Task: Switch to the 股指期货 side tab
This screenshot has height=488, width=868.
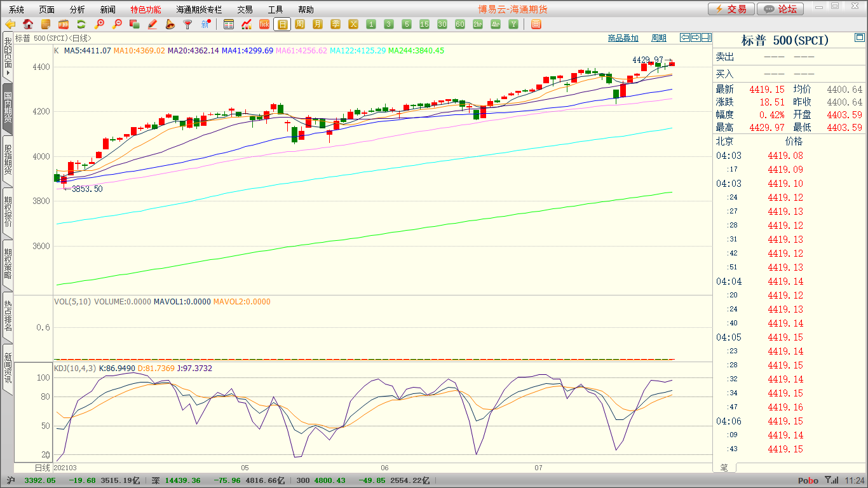Action: [8, 160]
